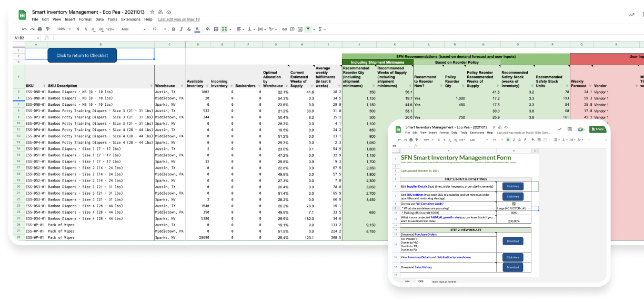Click the green Share button

point(597,129)
